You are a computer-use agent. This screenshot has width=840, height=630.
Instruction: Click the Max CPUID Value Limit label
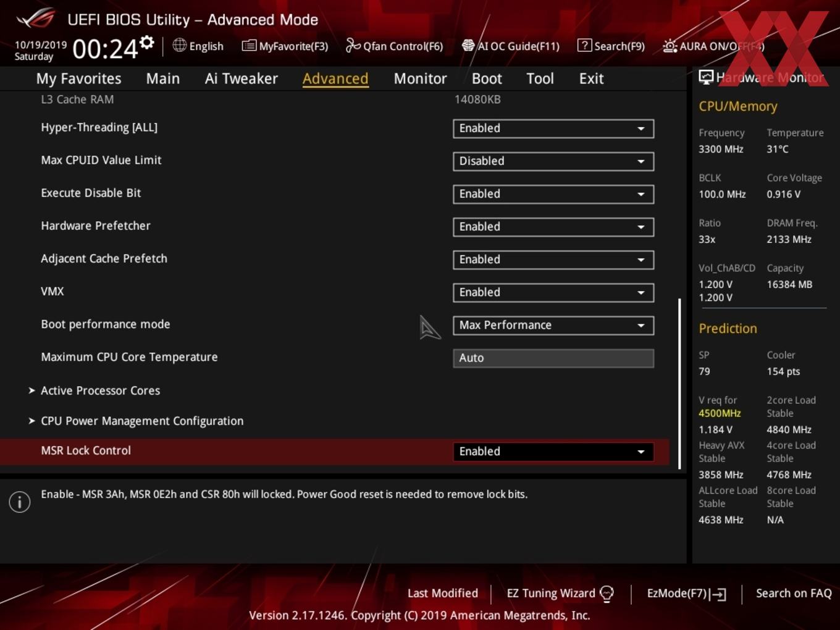point(101,160)
